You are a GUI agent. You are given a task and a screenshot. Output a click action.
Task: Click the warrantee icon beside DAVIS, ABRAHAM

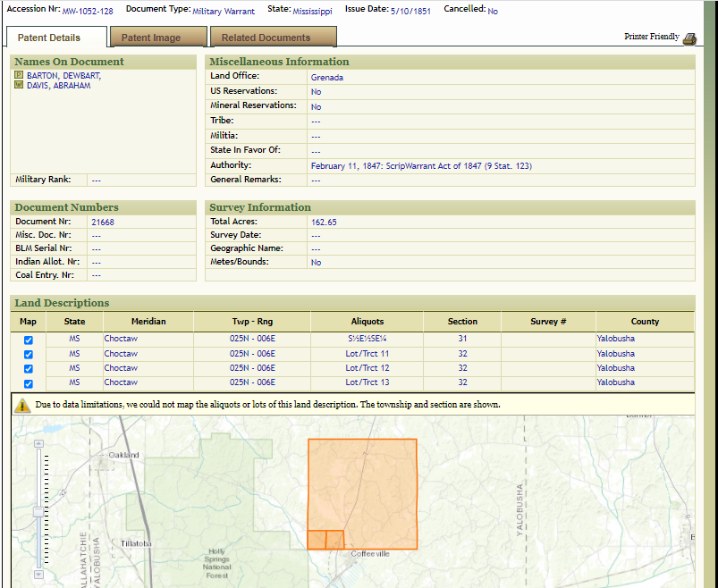[x=19, y=86]
